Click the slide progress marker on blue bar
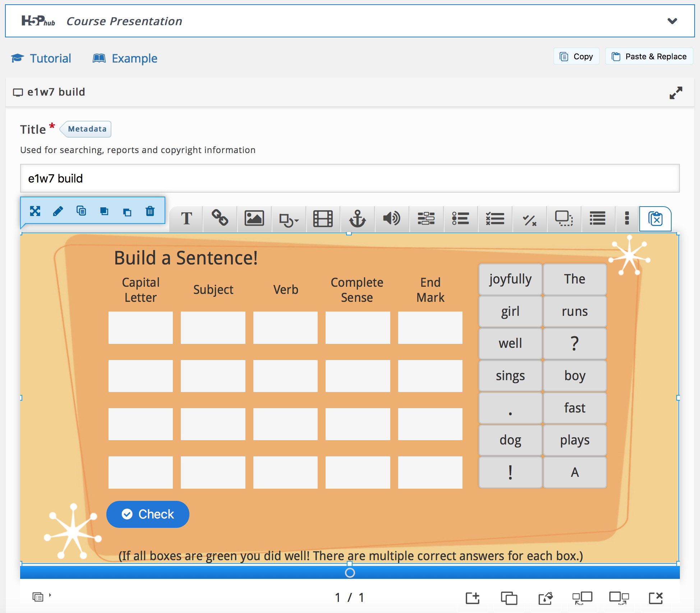 [x=350, y=573]
